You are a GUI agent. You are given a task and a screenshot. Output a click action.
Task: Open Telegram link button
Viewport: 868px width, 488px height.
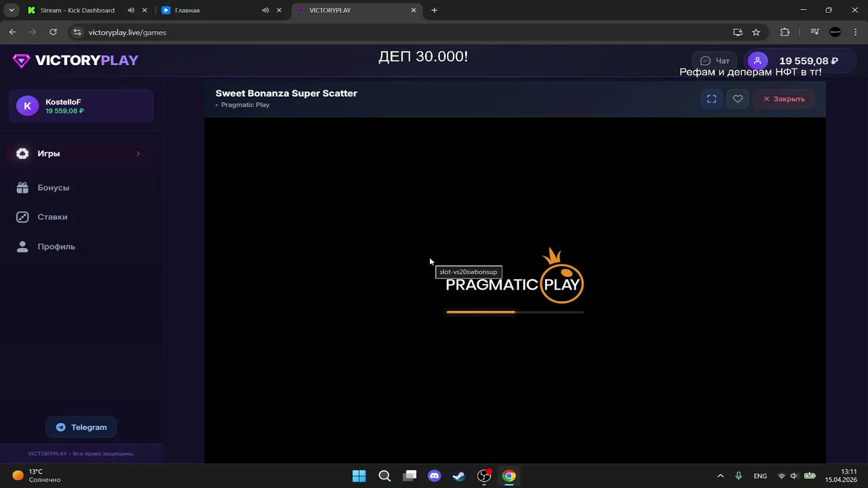coord(81,427)
